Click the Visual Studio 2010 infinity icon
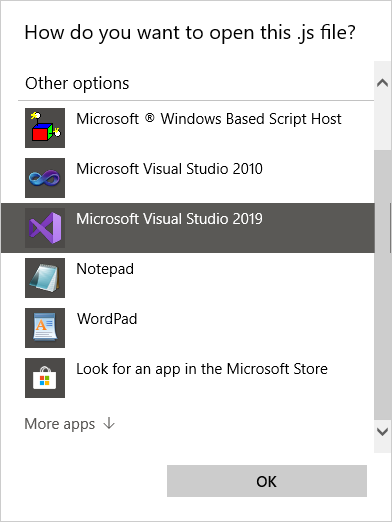392x522 pixels. pyautogui.click(x=45, y=178)
